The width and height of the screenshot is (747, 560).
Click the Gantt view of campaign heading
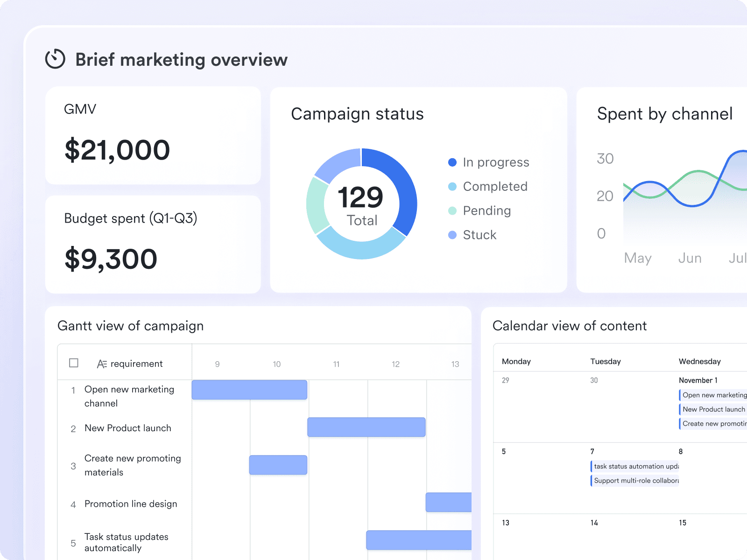point(131,326)
